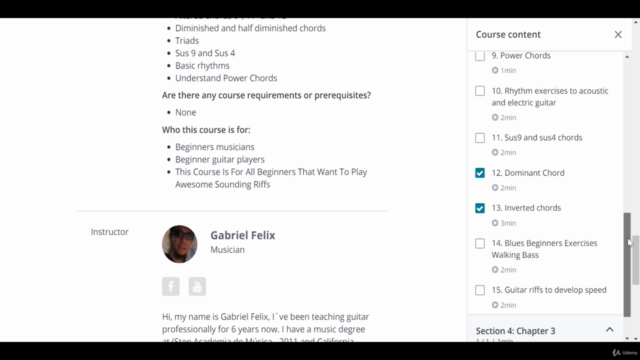
Task: Mark Blues Beginners Exercises lecture complete
Action: tap(480, 244)
